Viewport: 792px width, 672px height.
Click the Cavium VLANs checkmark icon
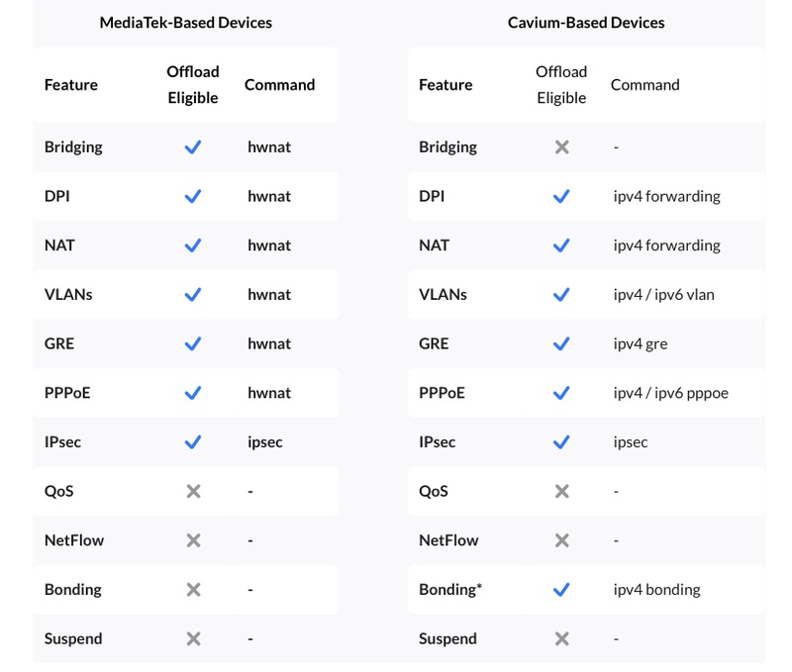click(561, 294)
